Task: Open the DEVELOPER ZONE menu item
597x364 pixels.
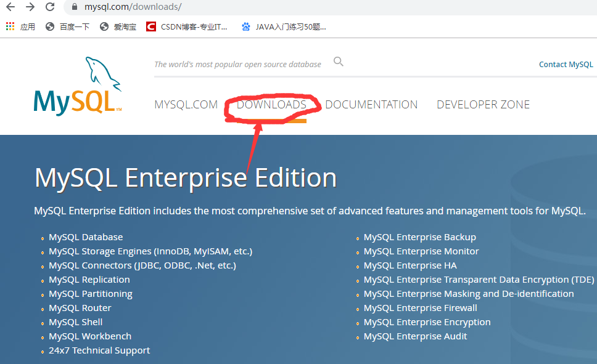Action: pos(483,105)
